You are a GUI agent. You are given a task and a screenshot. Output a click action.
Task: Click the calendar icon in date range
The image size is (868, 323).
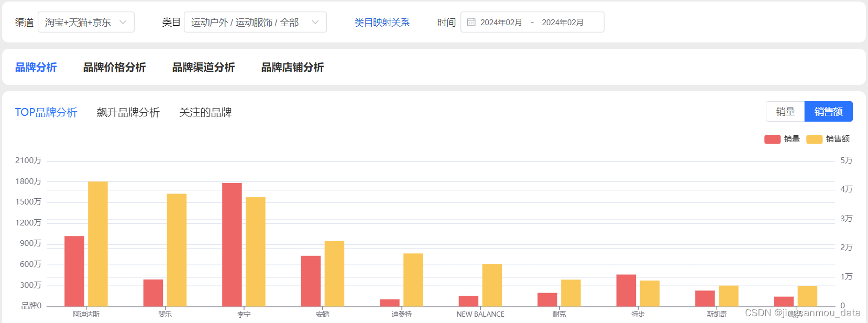point(471,22)
